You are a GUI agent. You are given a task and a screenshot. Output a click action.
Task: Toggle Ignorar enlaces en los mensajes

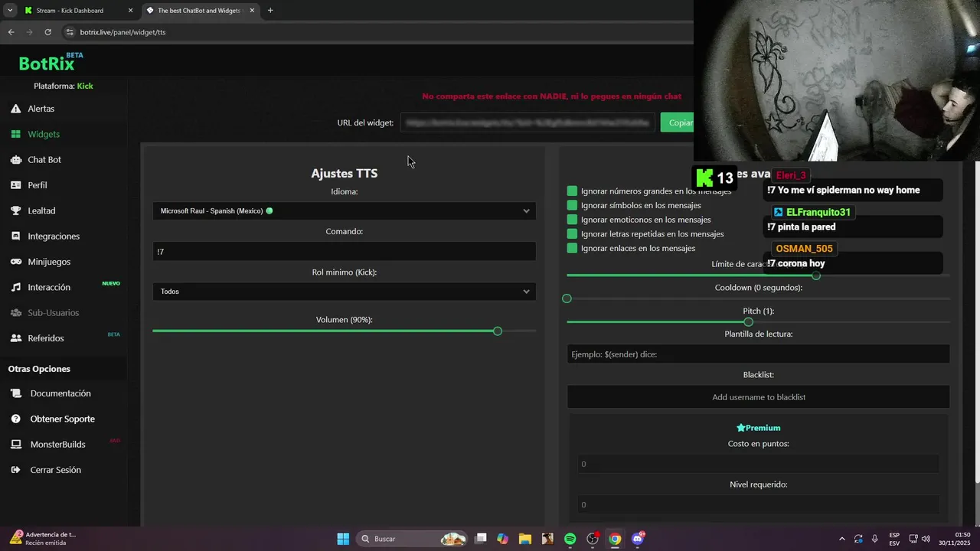click(x=572, y=248)
